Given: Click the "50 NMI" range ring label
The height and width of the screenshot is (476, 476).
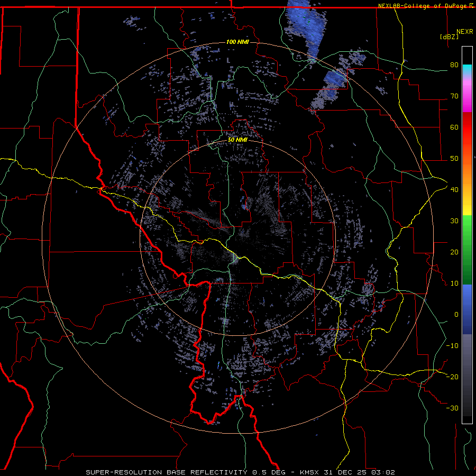Looking at the screenshot, I should pos(237,140).
